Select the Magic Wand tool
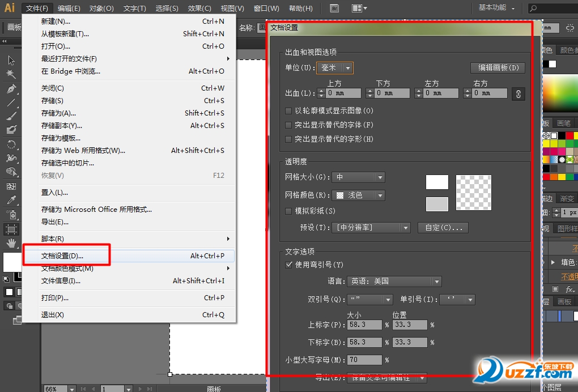578x392 pixels. pyautogui.click(x=11, y=74)
